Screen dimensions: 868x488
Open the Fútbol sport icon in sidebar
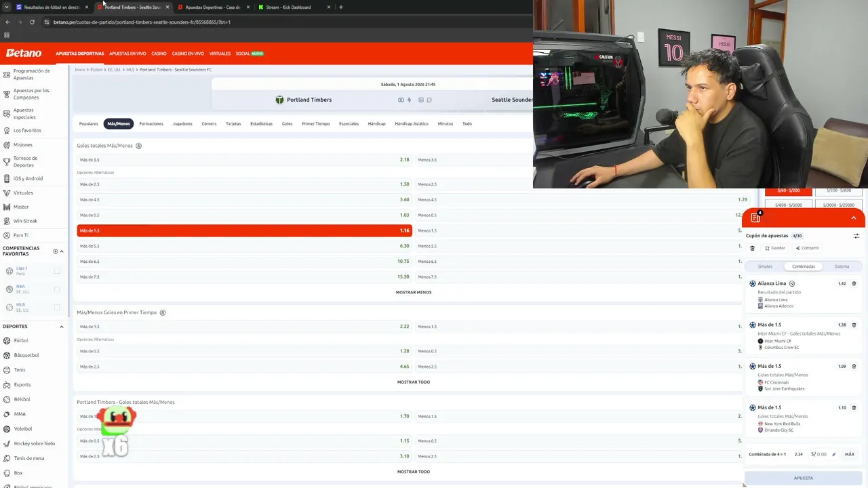tap(7, 340)
